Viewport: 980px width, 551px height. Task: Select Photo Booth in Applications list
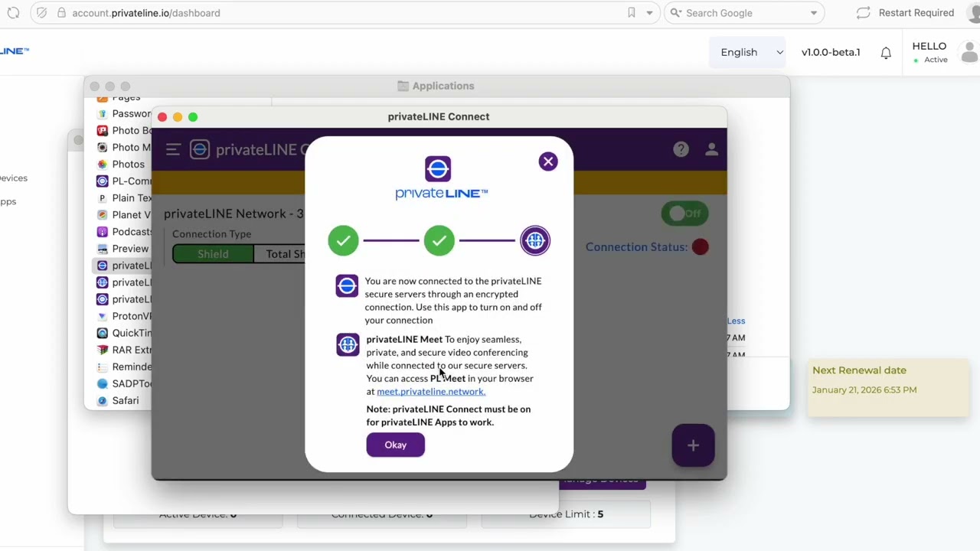click(124, 130)
